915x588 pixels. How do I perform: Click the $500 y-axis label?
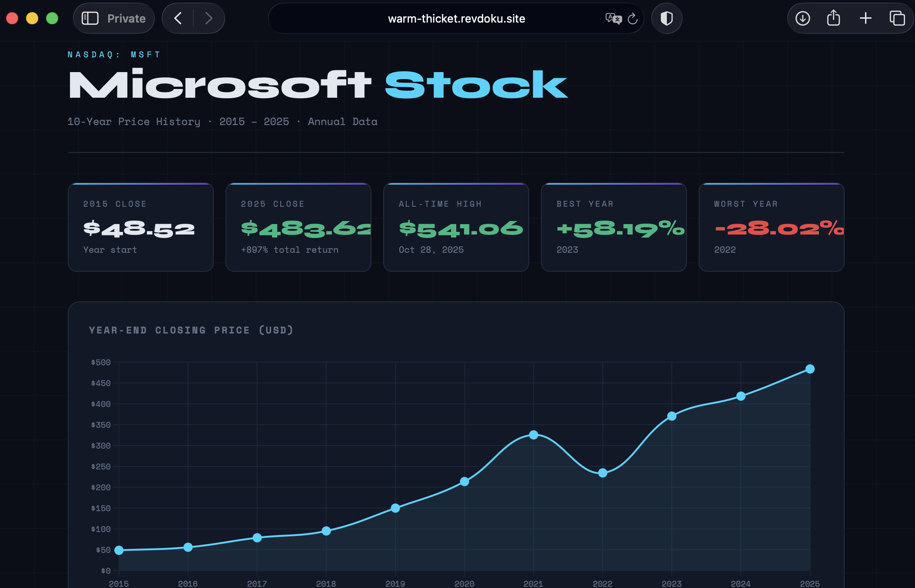tap(101, 362)
